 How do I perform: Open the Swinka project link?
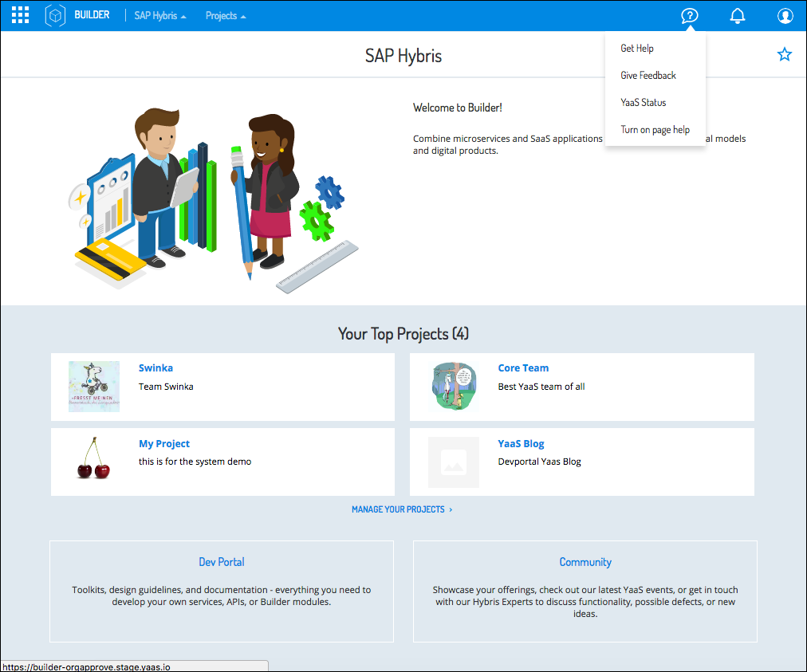pyautogui.click(x=155, y=368)
